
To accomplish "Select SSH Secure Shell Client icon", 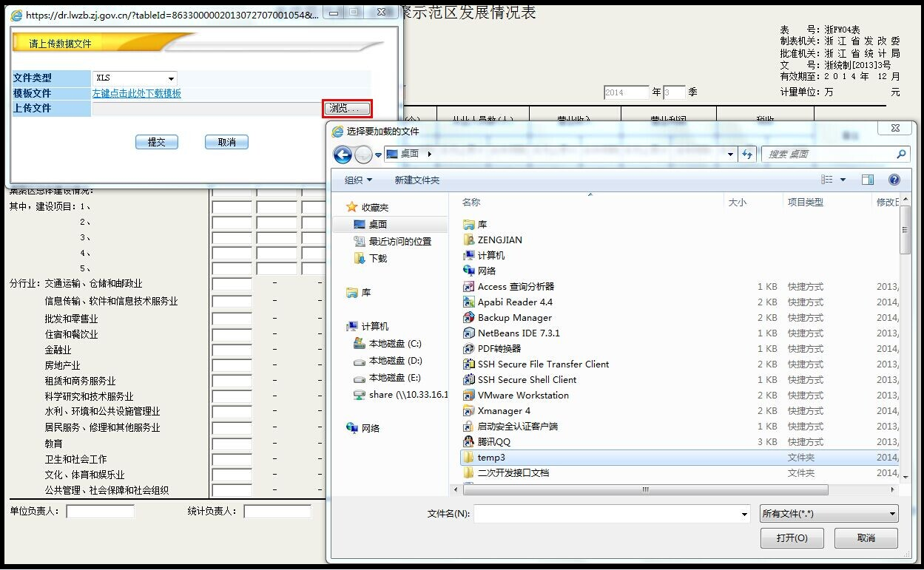I will point(468,379).
